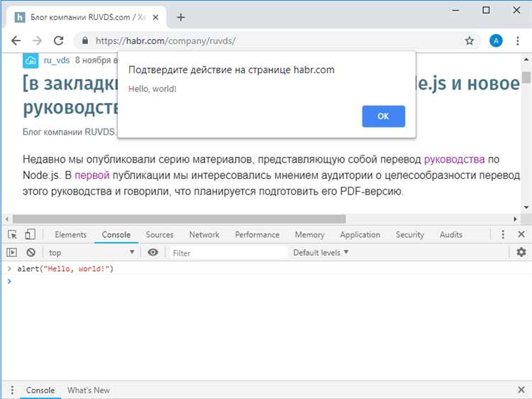Activate the inspect element picker

[x=12, y=234]
